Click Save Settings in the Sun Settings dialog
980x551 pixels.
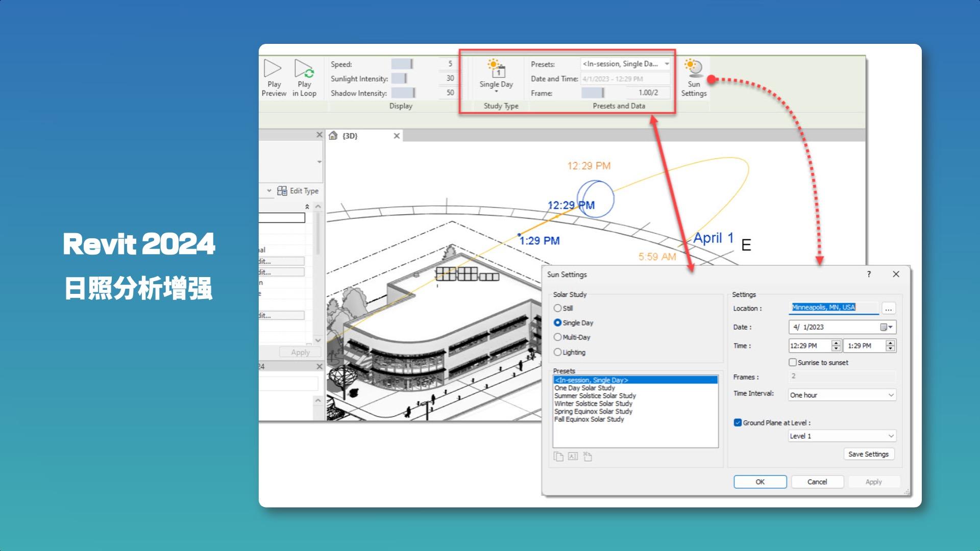[x=868, y=454]
